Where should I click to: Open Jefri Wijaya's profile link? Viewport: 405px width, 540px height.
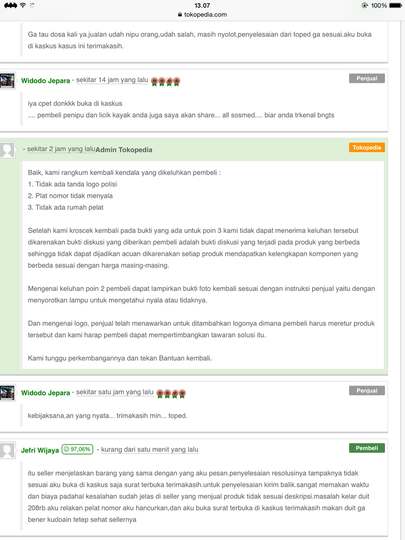coord(40,450)
